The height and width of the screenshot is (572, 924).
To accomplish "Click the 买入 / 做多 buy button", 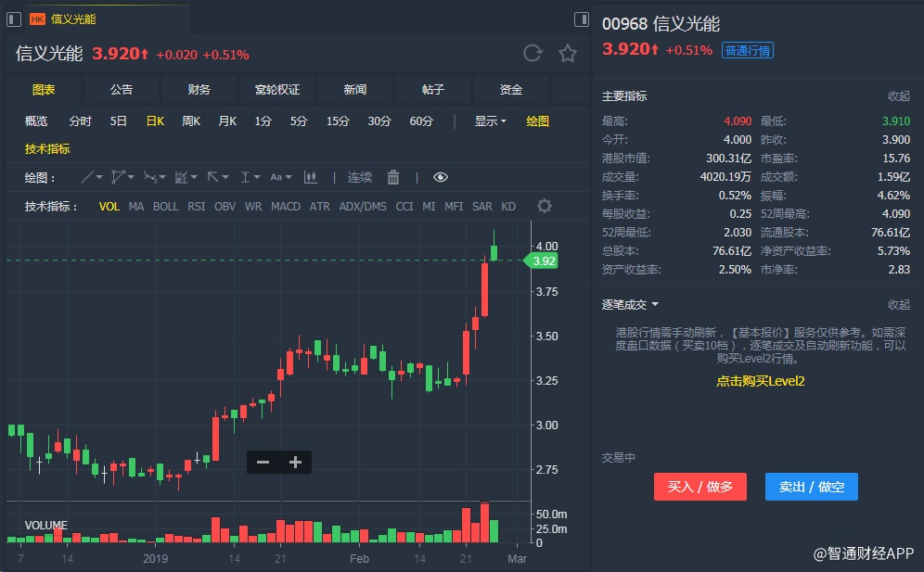I will (x=700, y=487).
